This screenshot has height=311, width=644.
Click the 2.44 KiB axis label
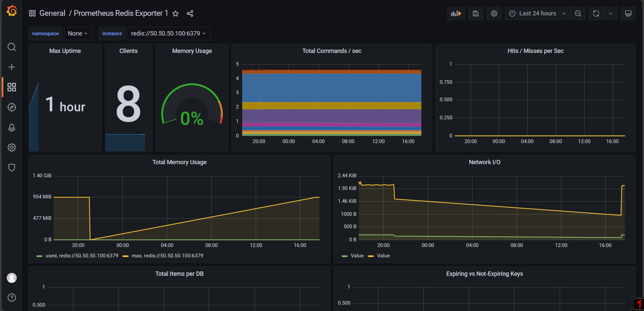[347, 176]
